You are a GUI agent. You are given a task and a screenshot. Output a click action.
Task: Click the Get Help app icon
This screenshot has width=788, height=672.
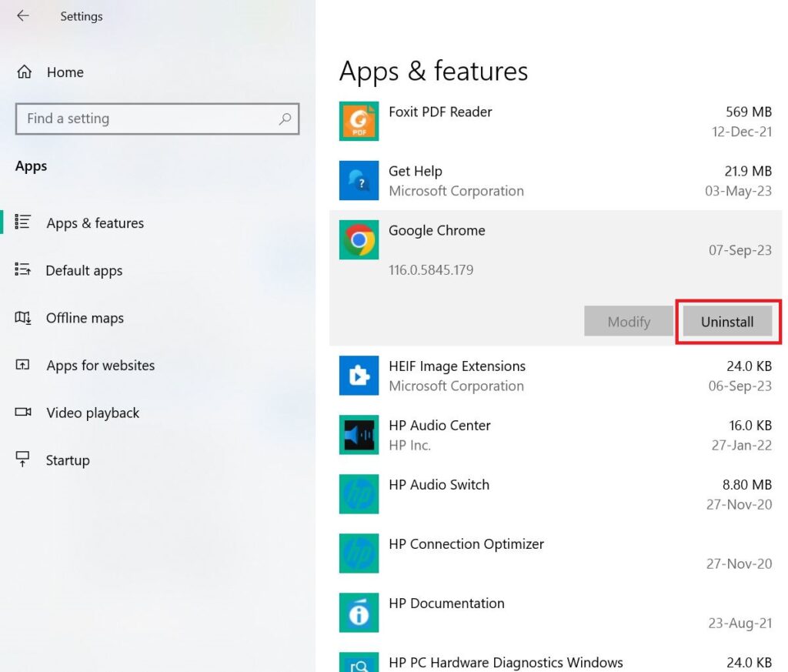click(359, 180)
